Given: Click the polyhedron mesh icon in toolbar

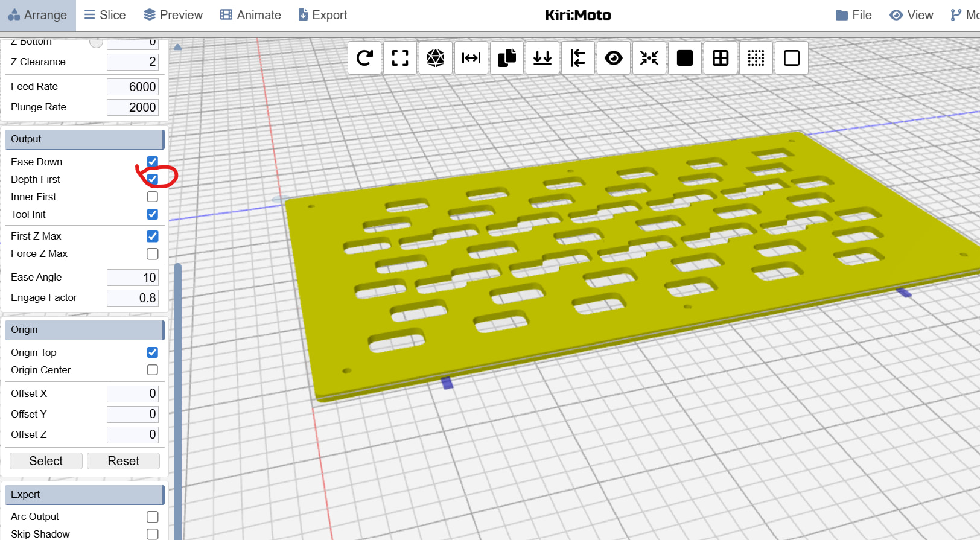Looking at the screenshot, I should [x=436, y=58].
